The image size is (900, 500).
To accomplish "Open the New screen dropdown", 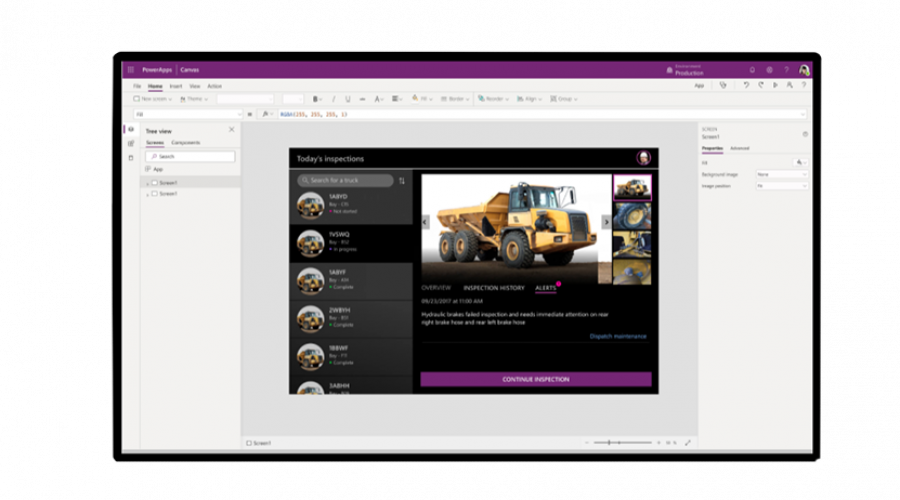I will coord(153,99).
